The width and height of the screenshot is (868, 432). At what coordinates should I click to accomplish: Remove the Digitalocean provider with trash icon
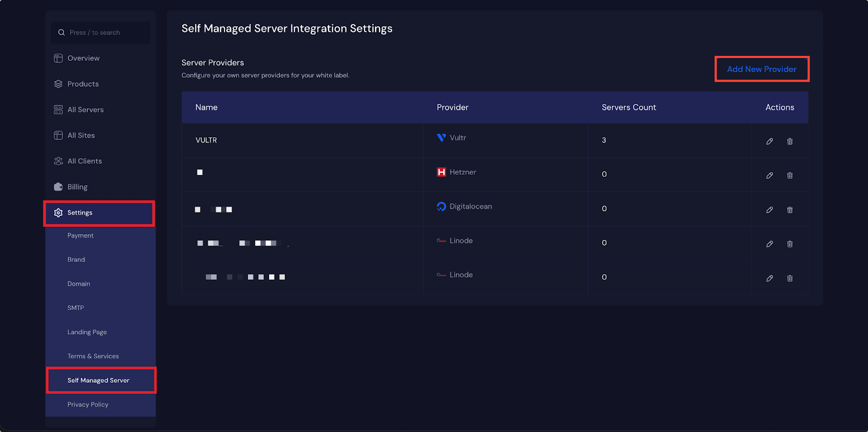pos(790,210)
